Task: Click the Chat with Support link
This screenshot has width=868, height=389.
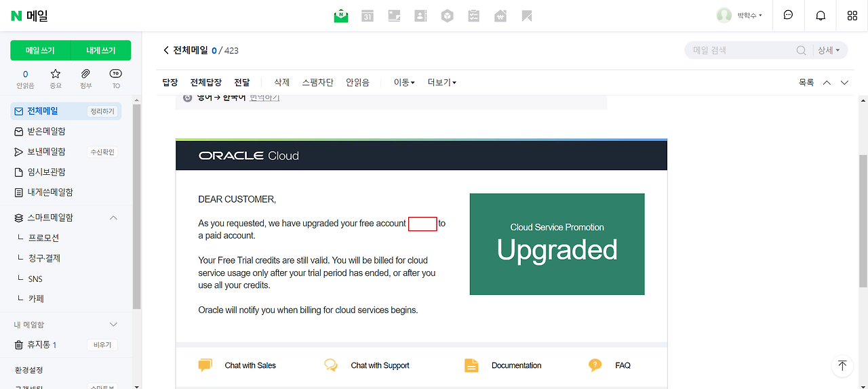Action: pyautogui.click(x=380, y=365)
